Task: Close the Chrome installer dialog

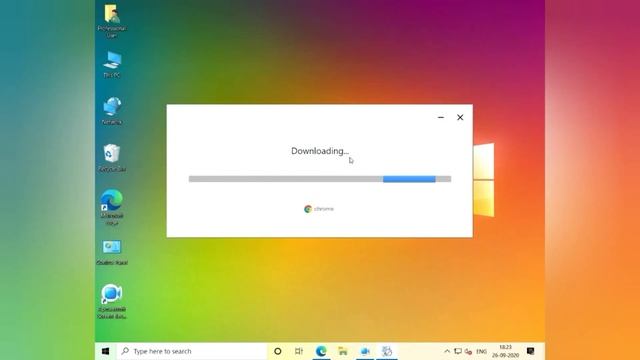Action: tap(460, 118)
